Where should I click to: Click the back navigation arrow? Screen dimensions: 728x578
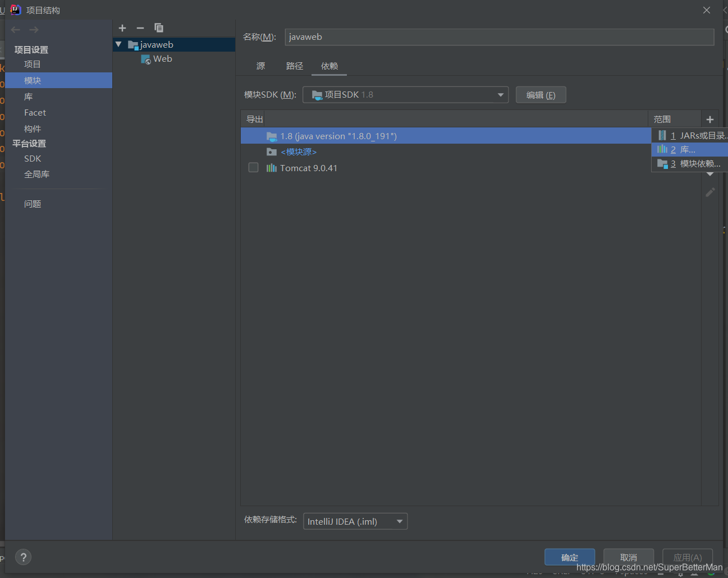coord(16,30)
